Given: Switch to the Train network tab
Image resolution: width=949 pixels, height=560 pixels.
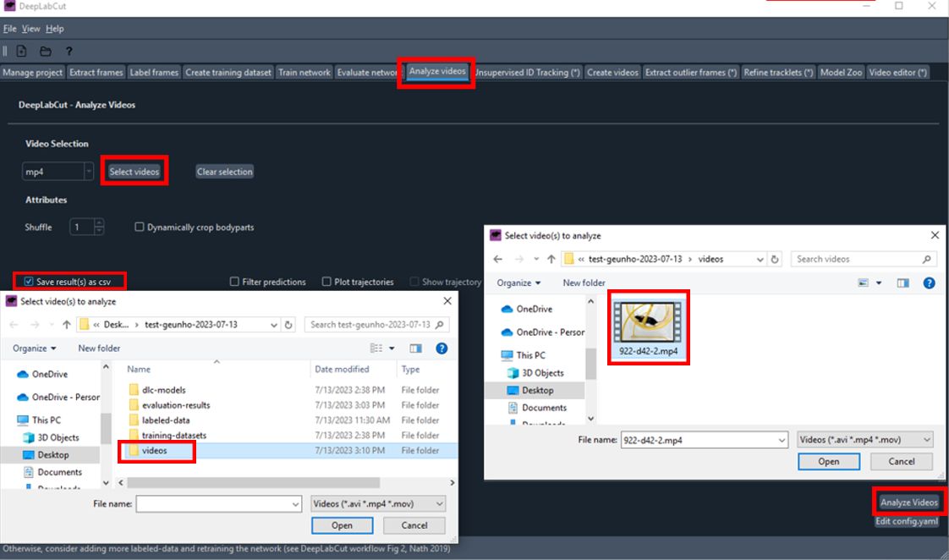Looking at the screenshot, I should point(304,72).
